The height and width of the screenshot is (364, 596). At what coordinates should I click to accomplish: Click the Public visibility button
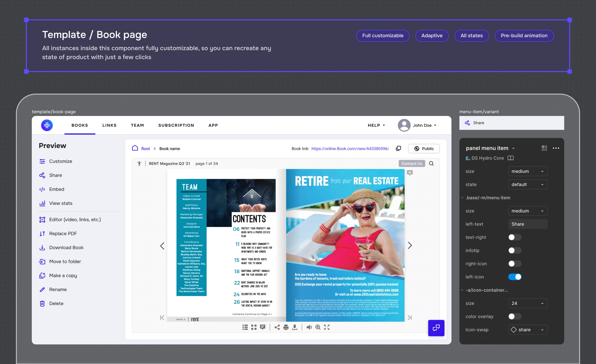tap(424, 148)
